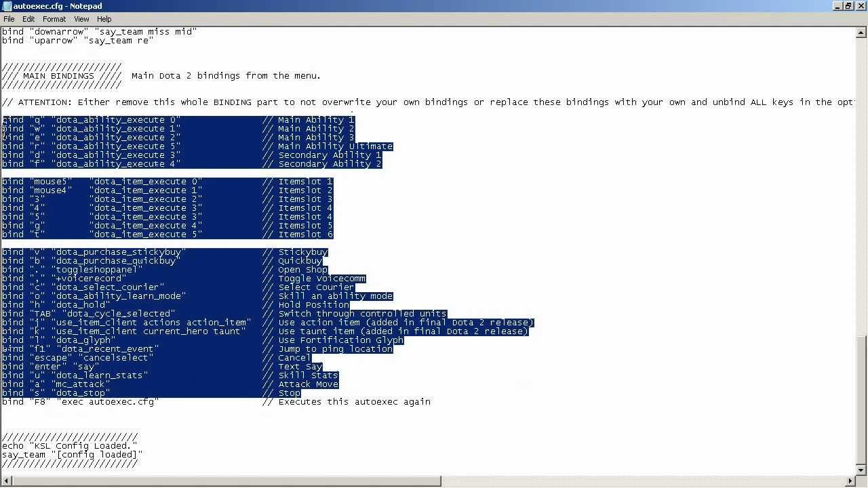Click the "use_item_client current_hero taunt" command
Image resolution: width=868 pixels, height=488 pixels.
pos(148,331)
